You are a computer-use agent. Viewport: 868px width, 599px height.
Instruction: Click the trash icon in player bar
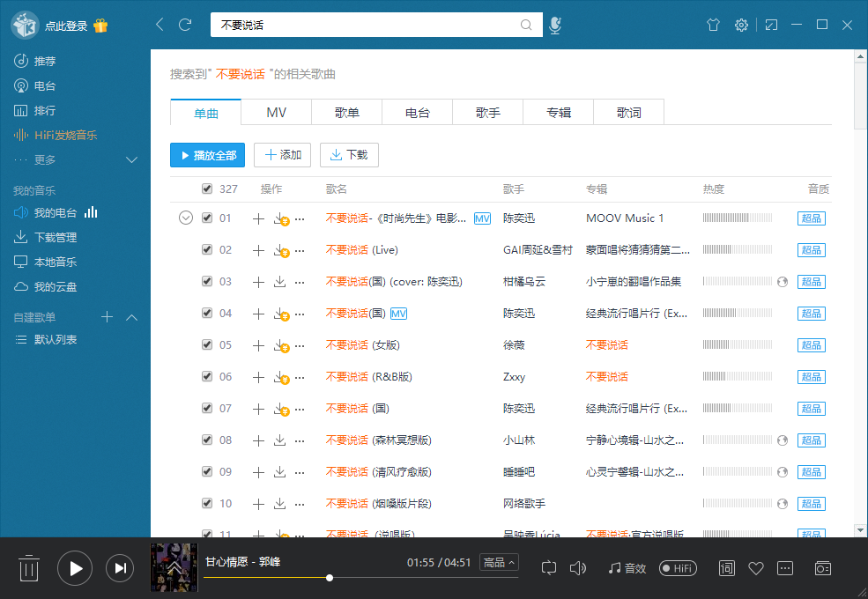(29, 568)
